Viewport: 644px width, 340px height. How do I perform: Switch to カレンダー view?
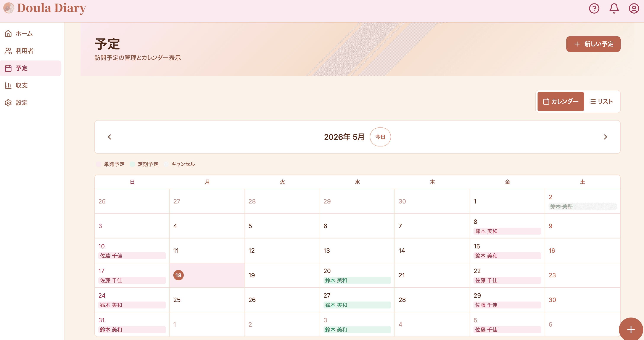click(560, 101)
